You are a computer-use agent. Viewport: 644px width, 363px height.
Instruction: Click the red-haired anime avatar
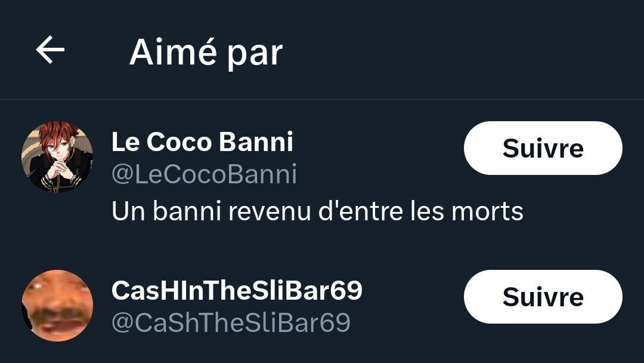click(57, 157)
